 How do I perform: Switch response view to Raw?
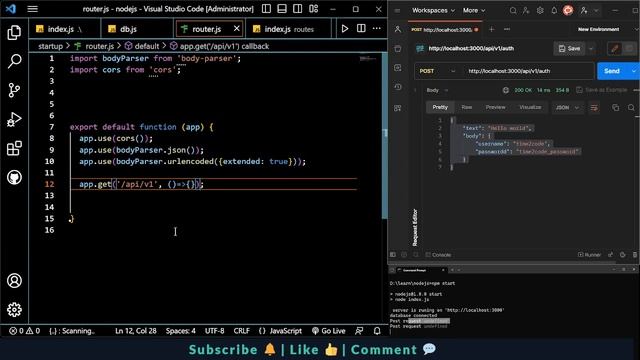coord(467,107)
